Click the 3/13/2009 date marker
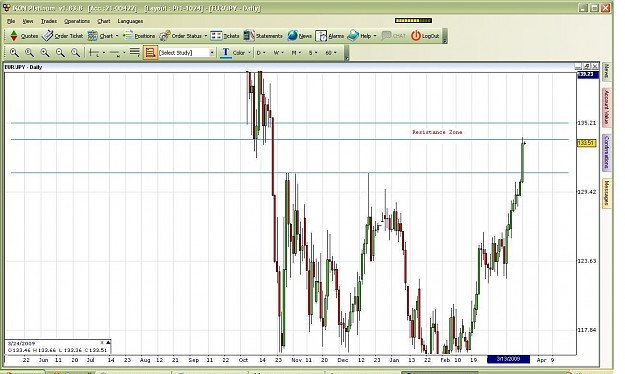The width and height of the screenshot is (625, 374). (x=508, y=359)
